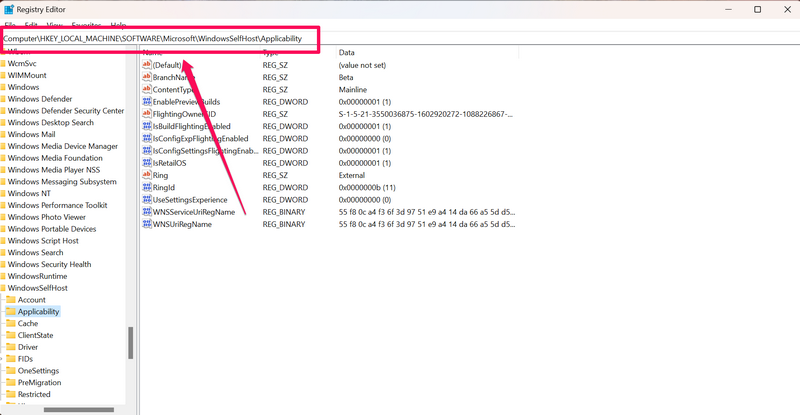Click the OneSettings folder icon

(11, 370)
